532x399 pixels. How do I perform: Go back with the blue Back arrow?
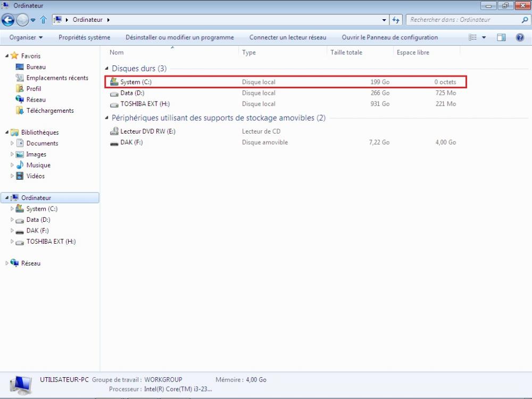pos(8,20)
